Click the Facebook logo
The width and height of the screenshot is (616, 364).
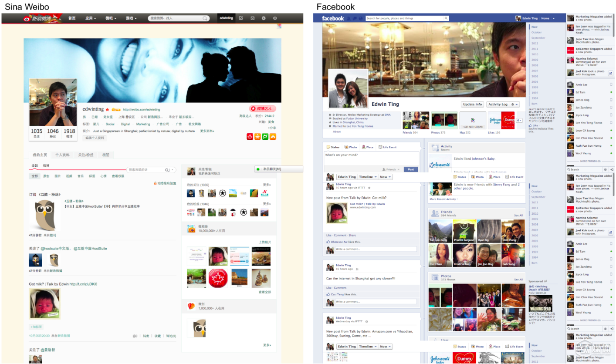333,18
